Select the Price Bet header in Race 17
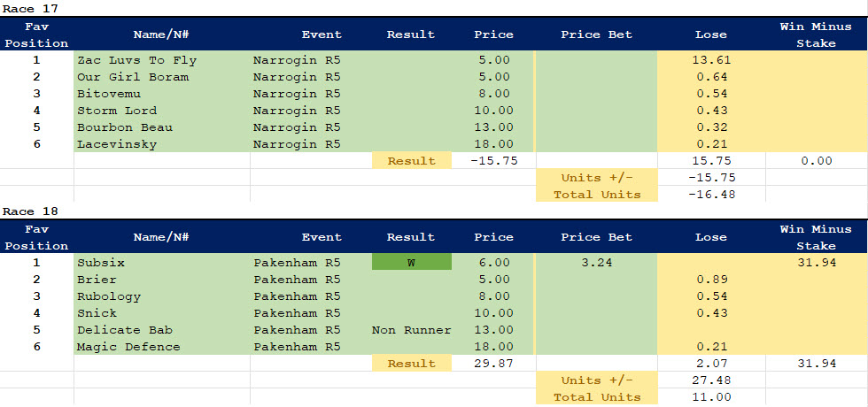 596,35
